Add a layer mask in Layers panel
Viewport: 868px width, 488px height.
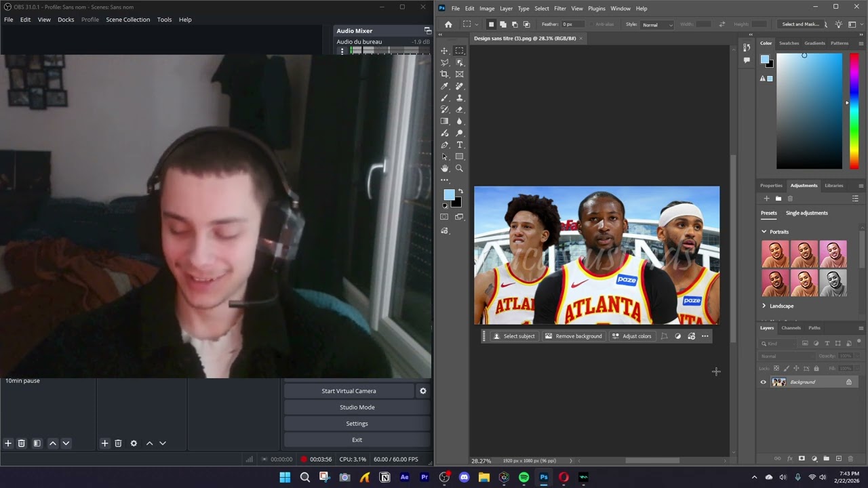click(802, 459)
